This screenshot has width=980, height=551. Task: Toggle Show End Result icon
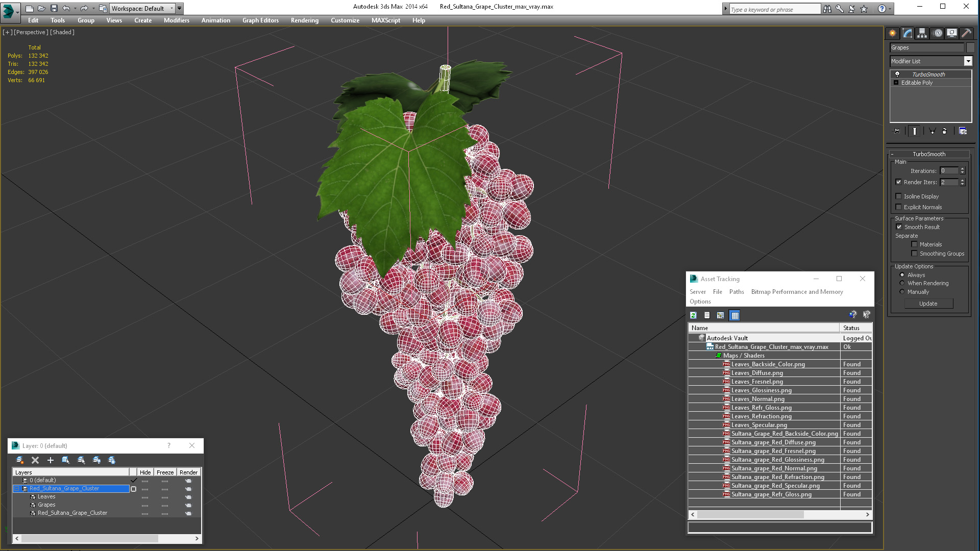(915, 131)
